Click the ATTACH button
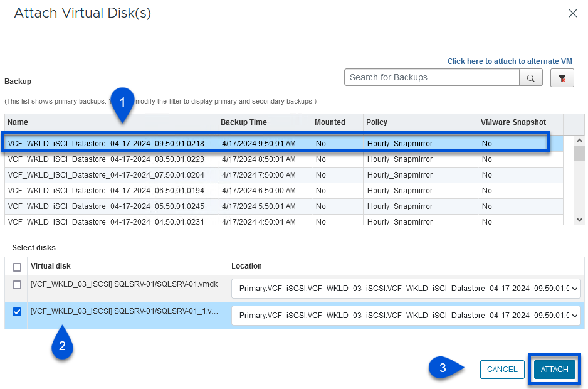Image resolution: width=588 pixels, height=389 pixels. point(554,370)
